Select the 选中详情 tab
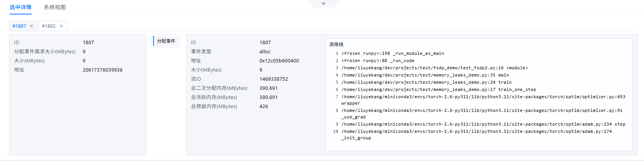The image size is (644, 161). click(21, 7)
